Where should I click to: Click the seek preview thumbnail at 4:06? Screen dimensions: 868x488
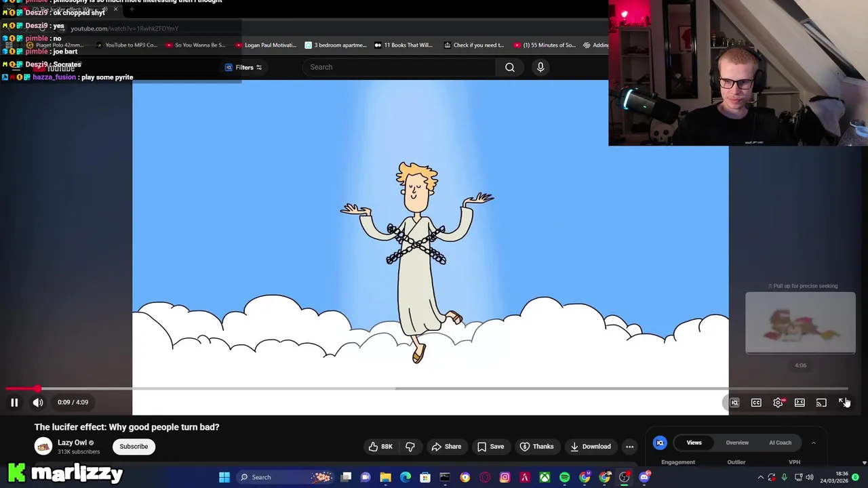[x=800, y=323]
